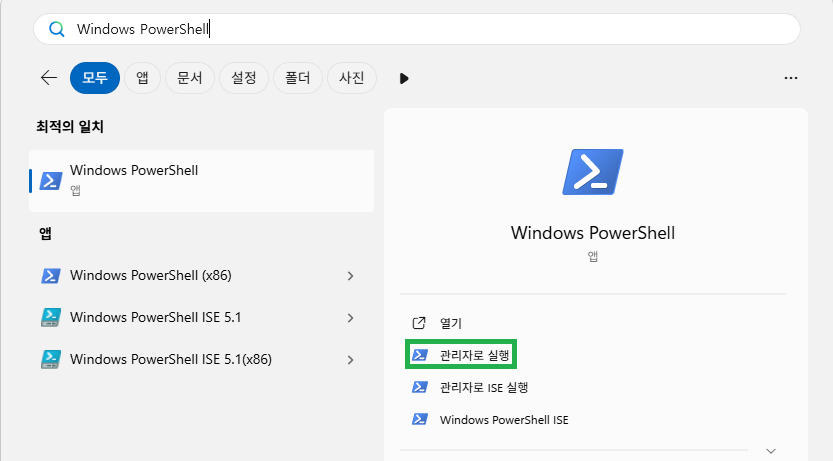
Task: Open Windows PowerShell ISE 5.1 result
Action: pyautogui.click(x=201, y=318)
